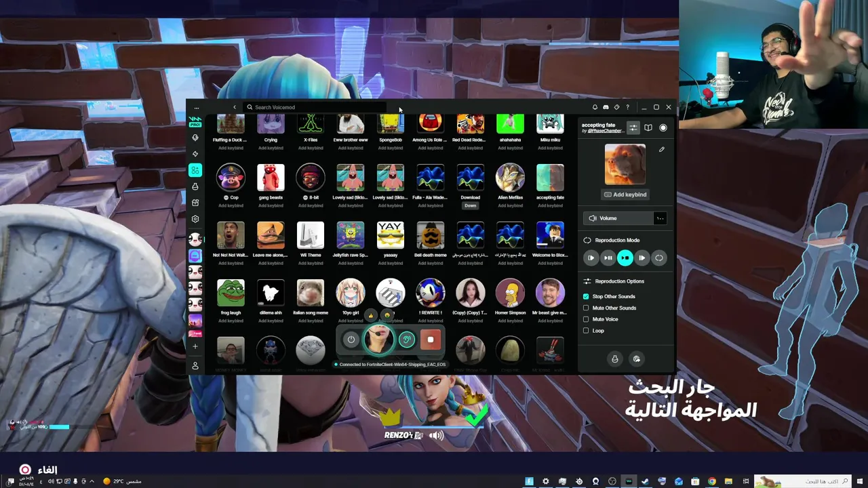
Task: Stop all sounds with red stop button
Action: point(431,340)
